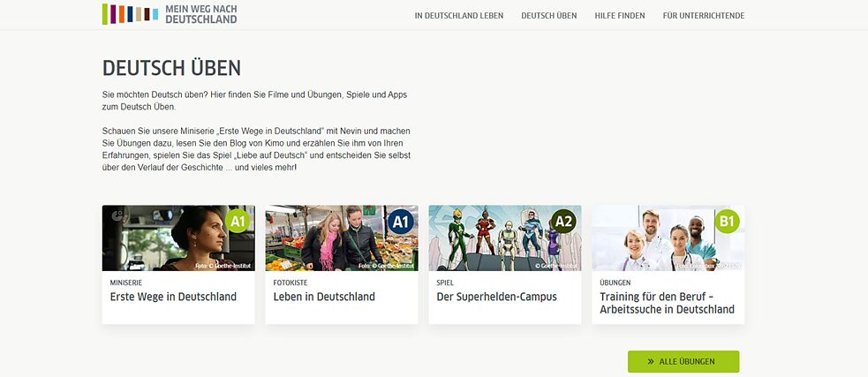Click the green A1 badge on Miniserie card
Image resolution: width=868 pixels, height=377 pixels.
[x=238, y=221]
